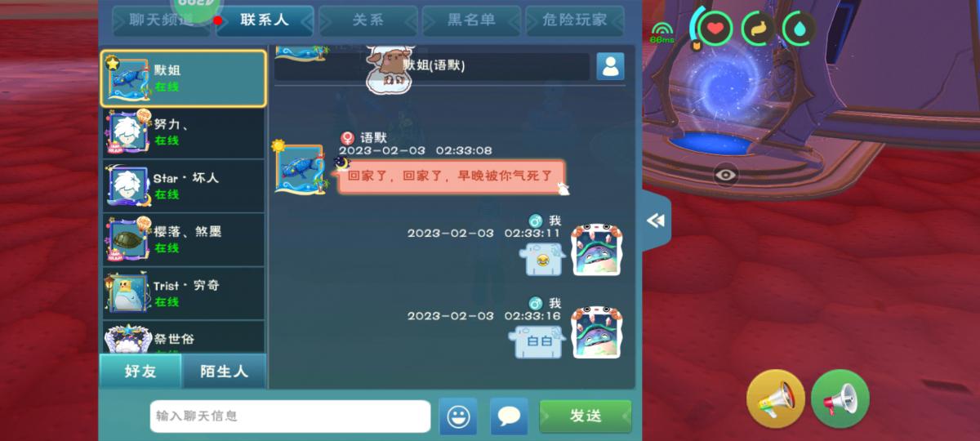Open 语默's profile card icon
This screenshot has height=441, width=980.
(610, 66)
